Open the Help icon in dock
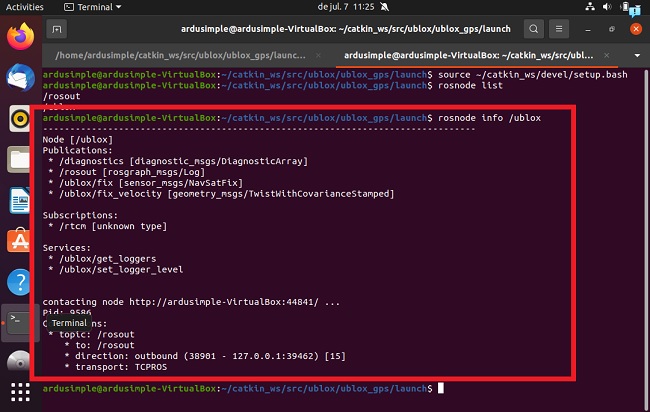 click(x=20, y=283)
